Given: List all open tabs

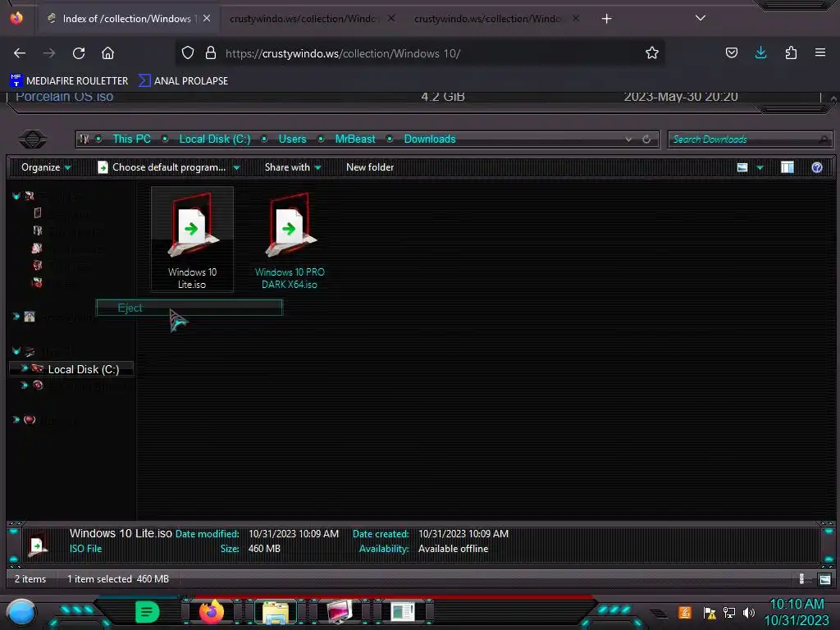Looking at the screenshot, I should pos(701,18).
